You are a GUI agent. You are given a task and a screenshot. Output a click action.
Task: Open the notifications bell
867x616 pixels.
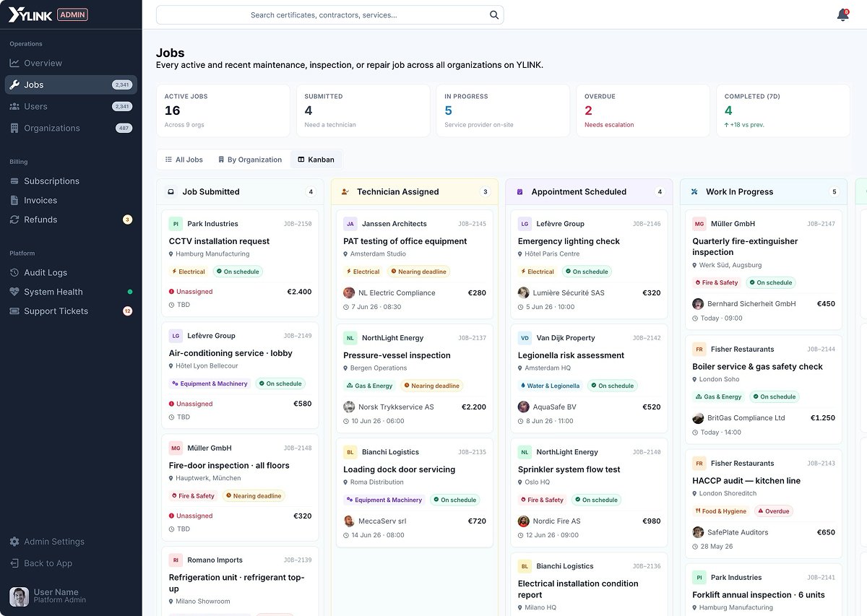[842, 15]
